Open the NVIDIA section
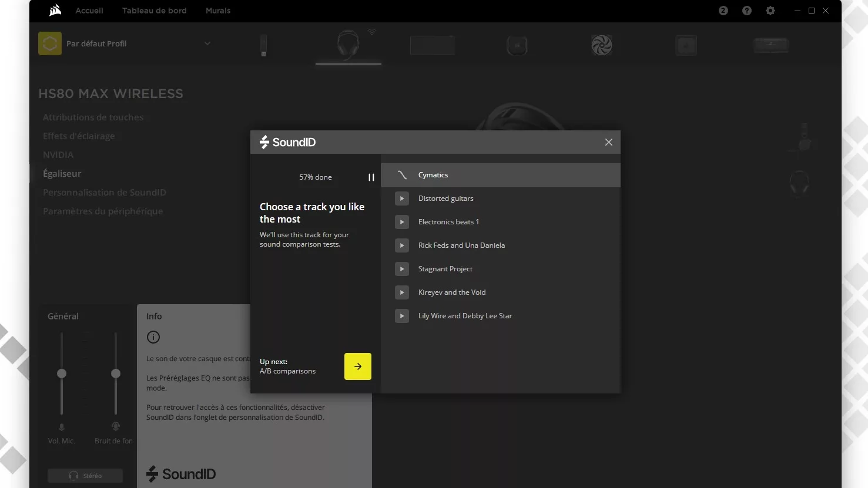This screenshot has height=488, width=868. (x=58, y=155)
